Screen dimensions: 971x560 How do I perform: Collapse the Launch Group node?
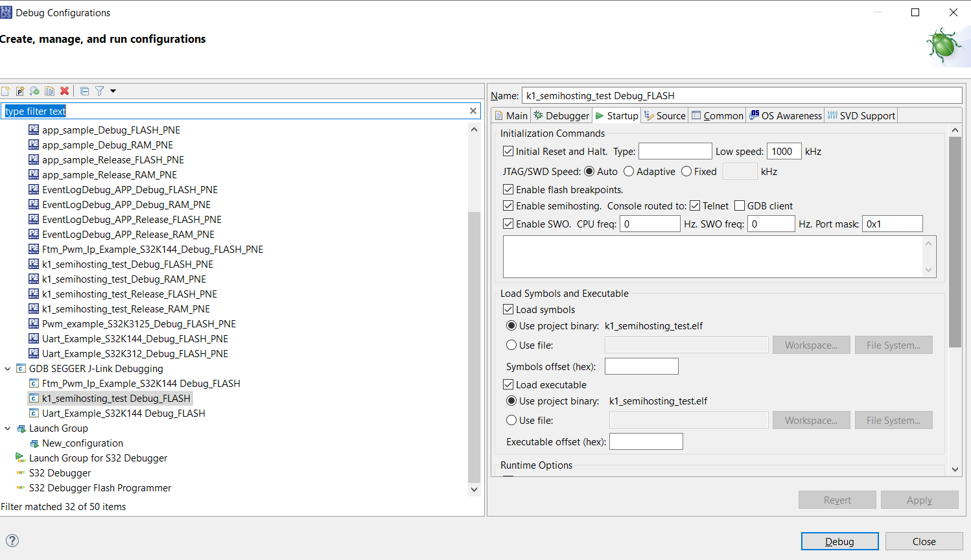[x=8, y=428]
